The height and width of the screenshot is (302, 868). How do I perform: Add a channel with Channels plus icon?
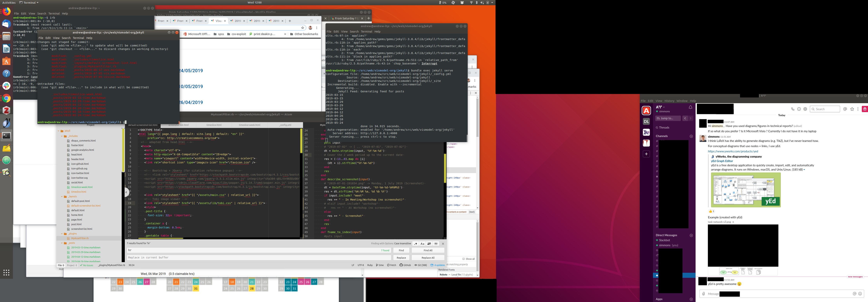click(x=691, y=136)
